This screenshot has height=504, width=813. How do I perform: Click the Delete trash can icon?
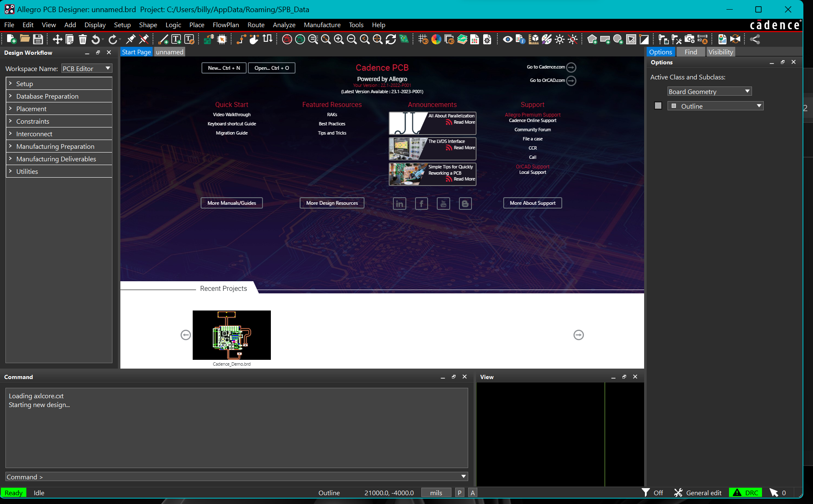(x=83, y=39)
